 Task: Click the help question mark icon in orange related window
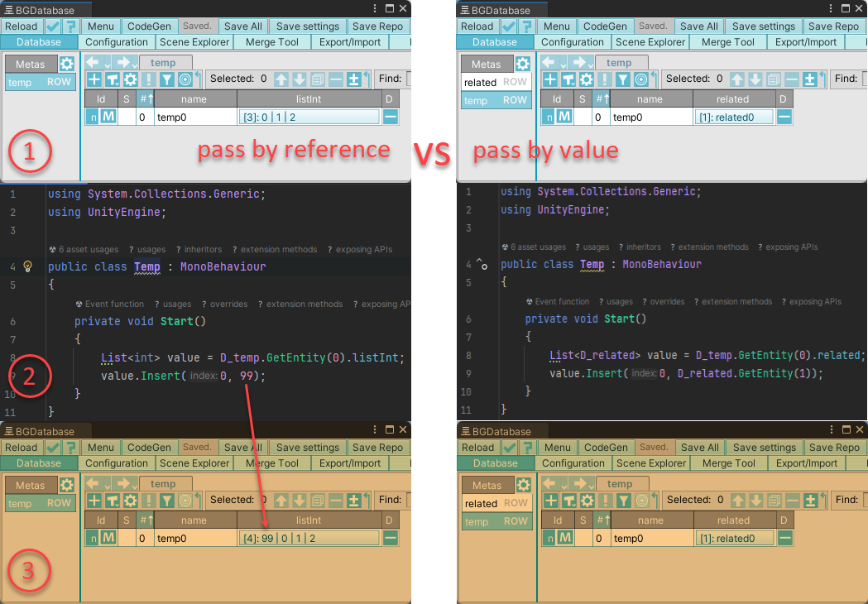527,448
